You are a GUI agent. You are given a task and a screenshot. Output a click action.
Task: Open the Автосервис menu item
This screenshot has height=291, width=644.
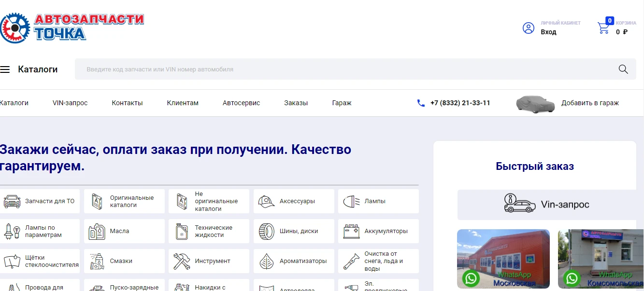pos(241,103)
